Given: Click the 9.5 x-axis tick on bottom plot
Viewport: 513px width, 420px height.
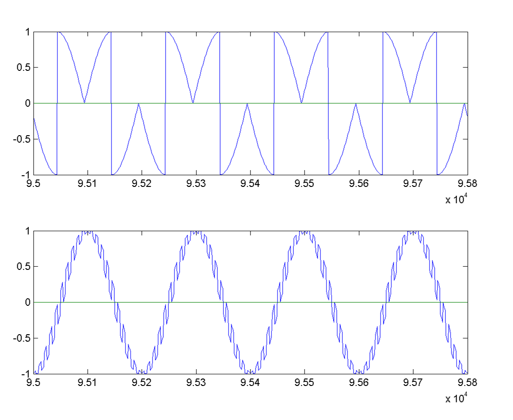Looking at the screenshot, I should [x=33, y=383].
